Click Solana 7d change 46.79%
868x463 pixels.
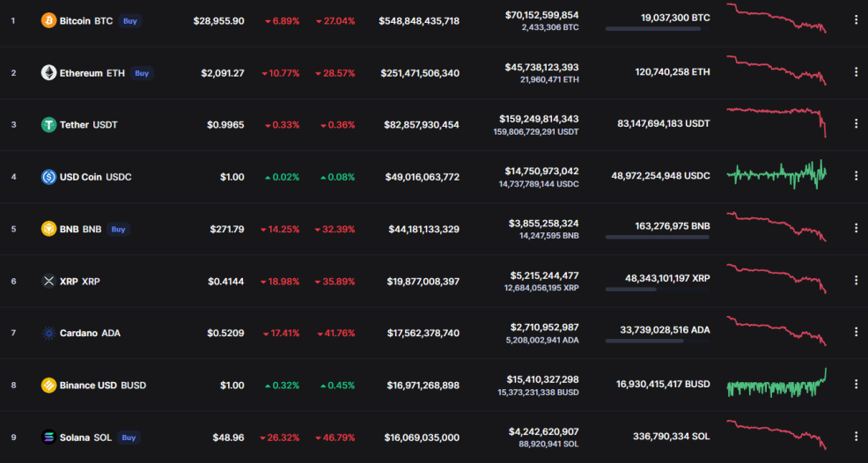(x=336, y=437)
